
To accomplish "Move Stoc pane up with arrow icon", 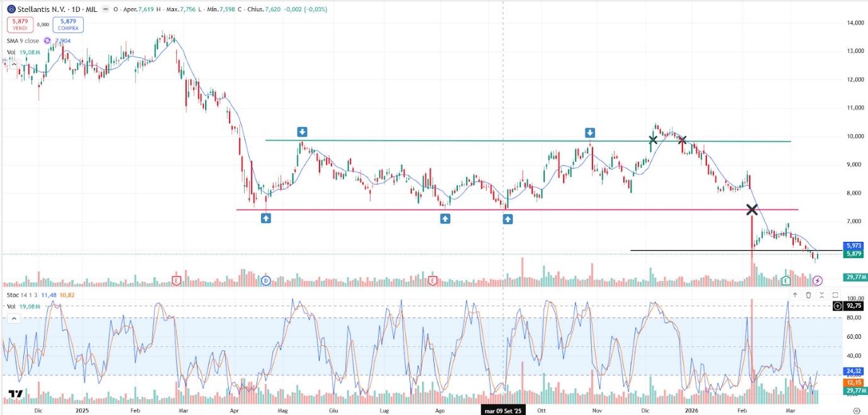I will tap(794, 295).
